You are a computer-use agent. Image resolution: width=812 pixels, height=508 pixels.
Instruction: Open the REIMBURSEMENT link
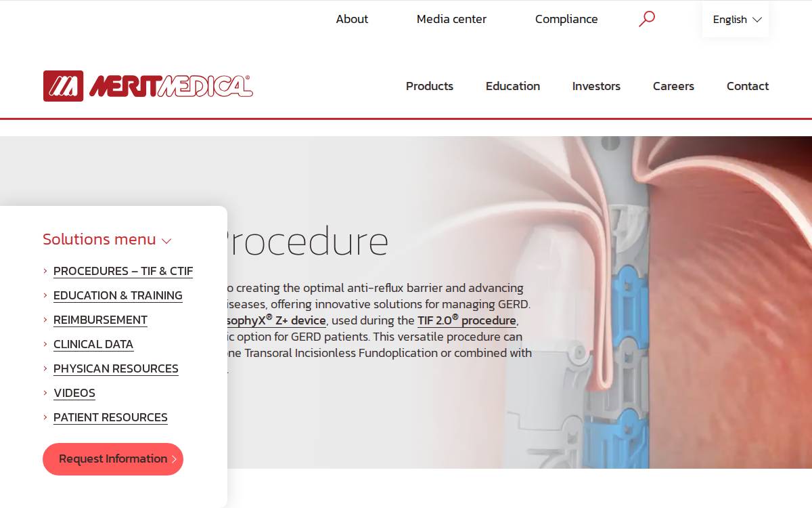point(100,320)
